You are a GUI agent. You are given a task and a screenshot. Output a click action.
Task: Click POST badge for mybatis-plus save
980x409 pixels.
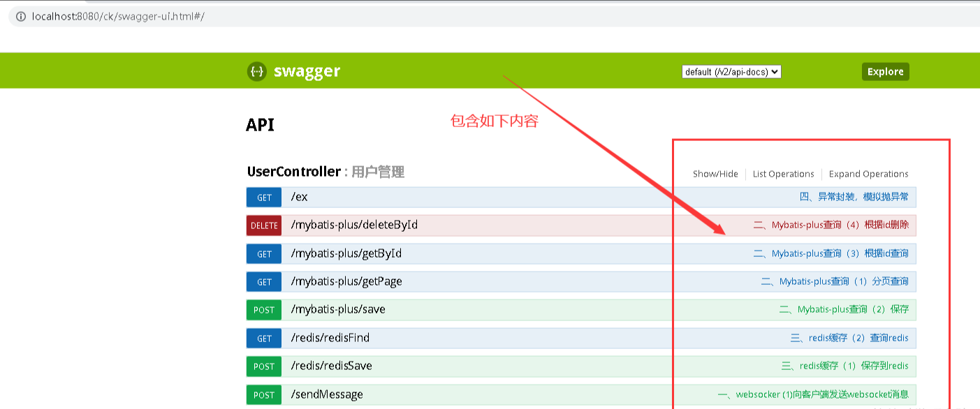tap(264, 310)
